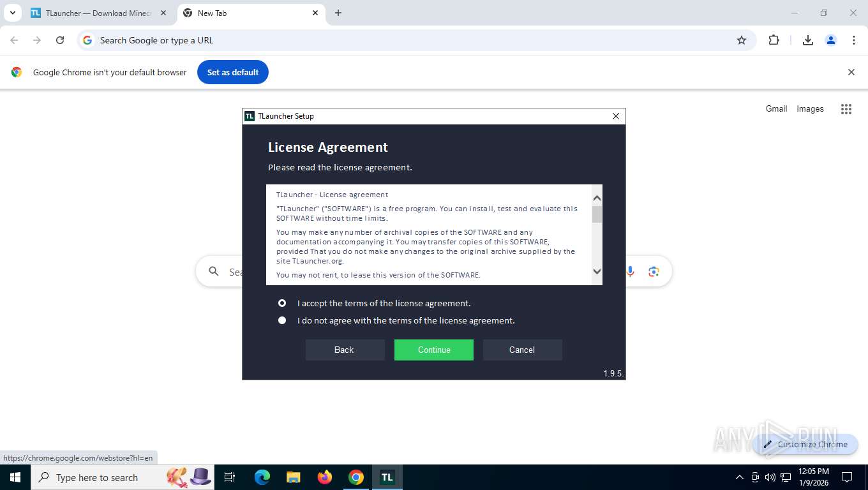Open a new Chrome tab with plus

pos(338,13)
